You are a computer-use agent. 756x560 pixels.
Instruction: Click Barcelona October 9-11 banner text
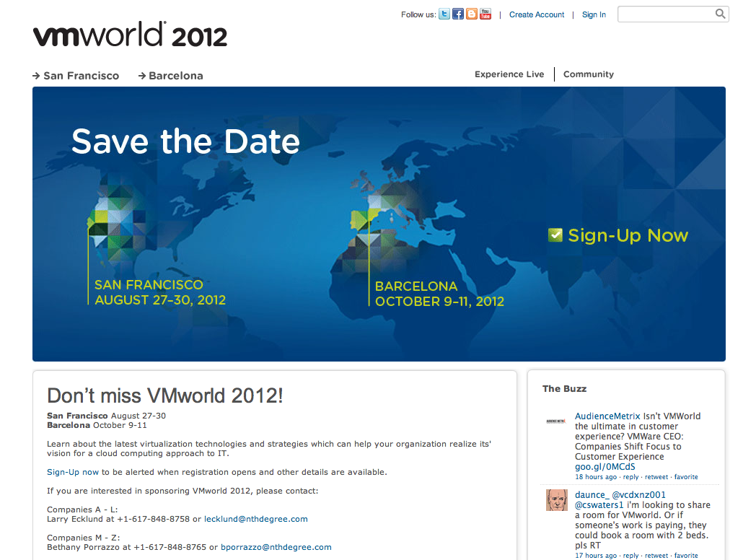pyautogui.click(x=440, y=294)
